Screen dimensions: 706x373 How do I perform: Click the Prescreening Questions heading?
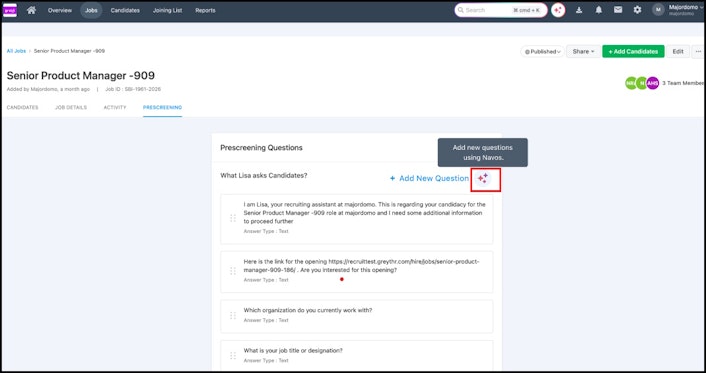coord(262,148)
